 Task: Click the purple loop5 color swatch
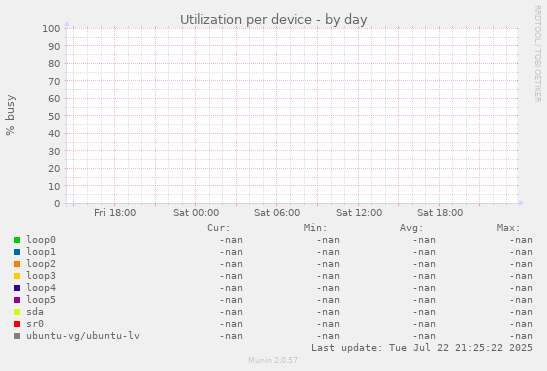(x=17, y=300)
